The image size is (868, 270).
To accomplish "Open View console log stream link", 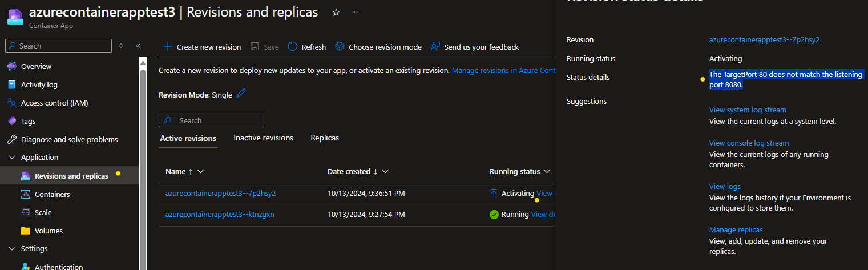I will [749, 143].
